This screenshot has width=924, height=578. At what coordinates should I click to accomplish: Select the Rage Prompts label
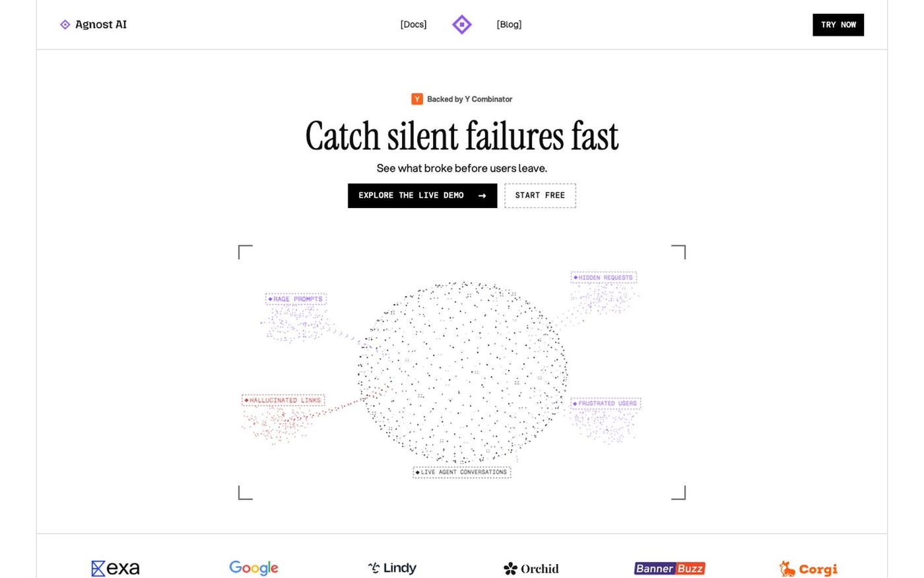[x=296, y=299]
